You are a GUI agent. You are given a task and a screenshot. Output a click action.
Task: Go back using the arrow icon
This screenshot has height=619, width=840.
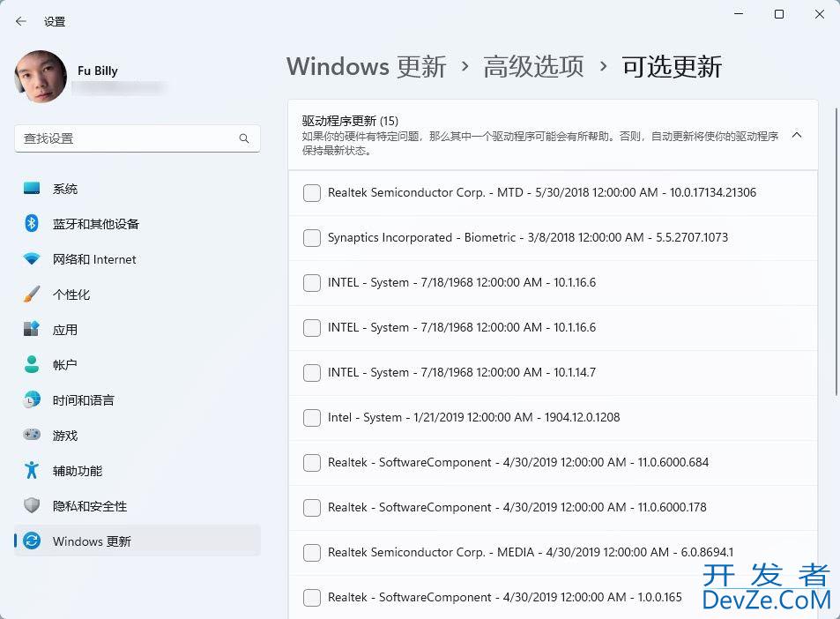click(x=21, y=21)
